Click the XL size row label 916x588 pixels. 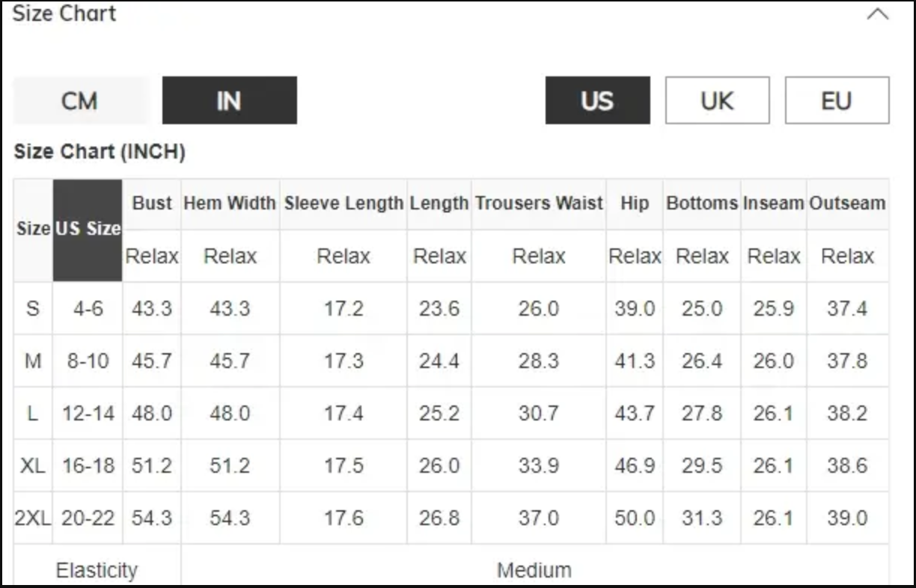[33, 465]
